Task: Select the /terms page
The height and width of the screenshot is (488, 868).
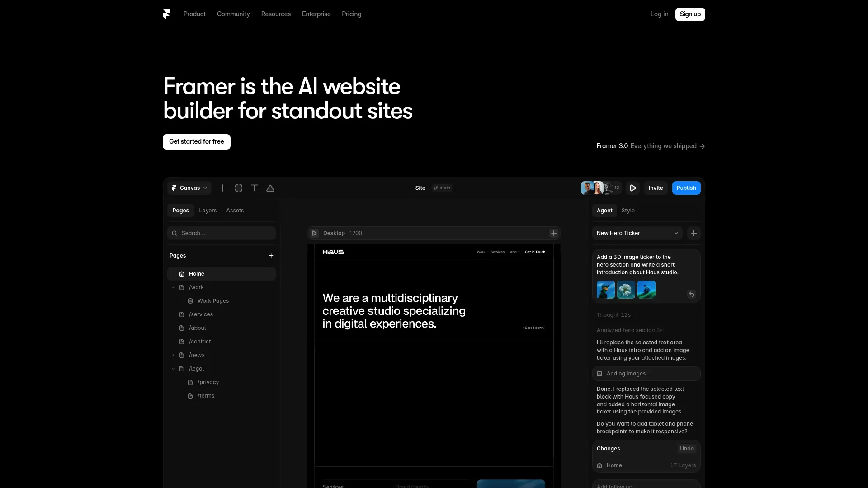Action: (x=222, y=396)
